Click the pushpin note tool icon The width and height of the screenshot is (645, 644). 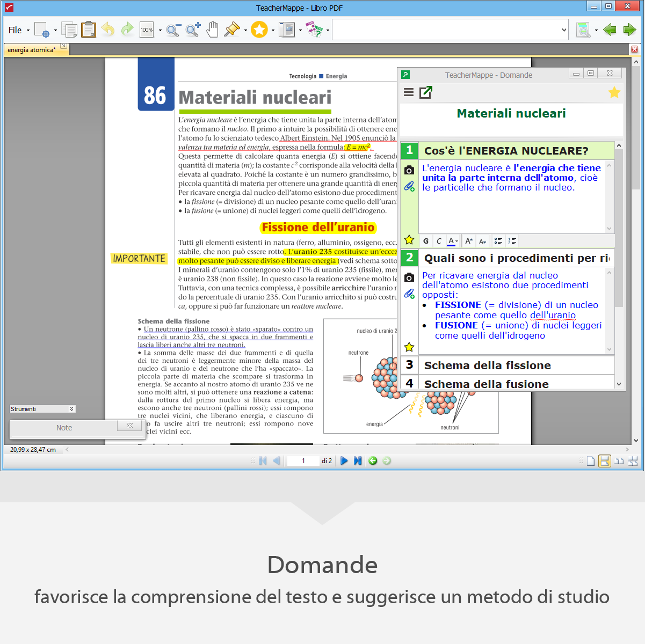232,30
